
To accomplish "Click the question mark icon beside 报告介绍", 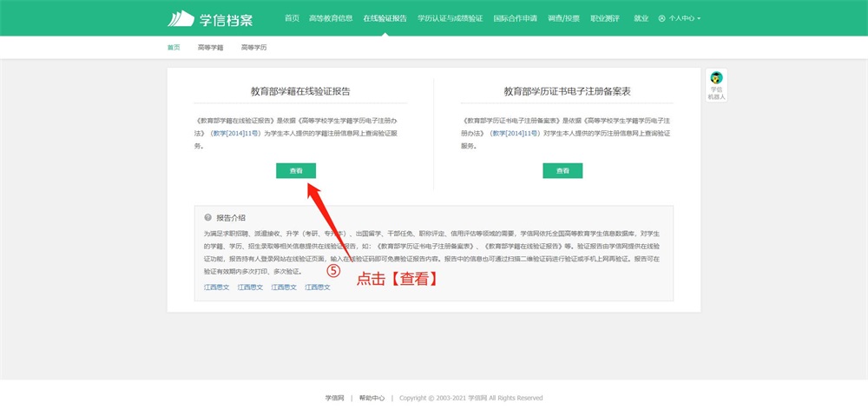I will pyautogui.click(x=208, y=218).
